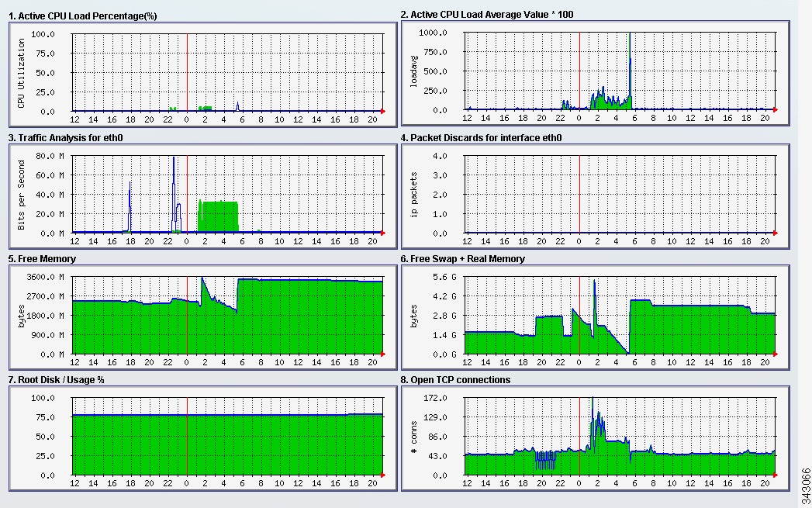This screenshot has height=508, width=812.
Task: Click the '129.0' value on TCP connections axis
Action: [x=436, y=417]
